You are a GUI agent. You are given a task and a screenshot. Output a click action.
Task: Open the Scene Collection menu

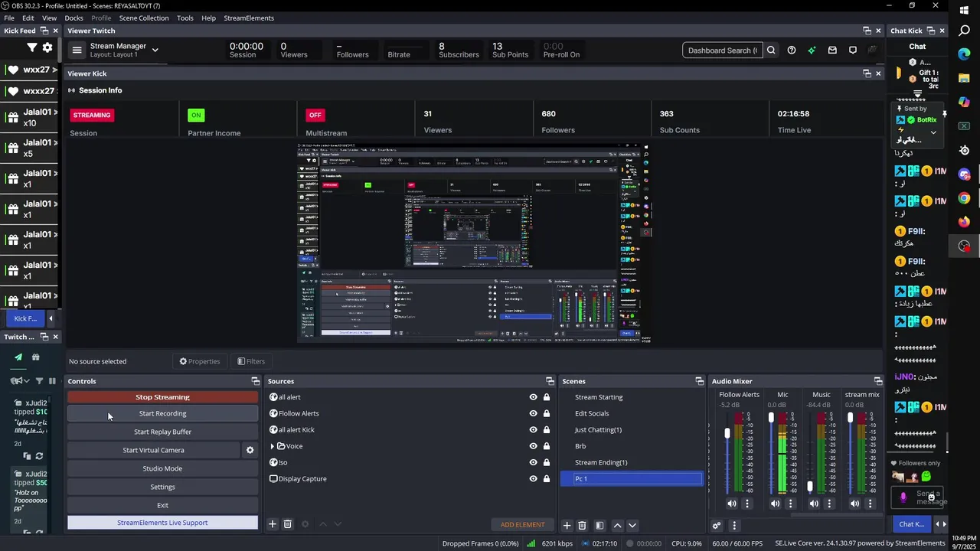(144, 18)
